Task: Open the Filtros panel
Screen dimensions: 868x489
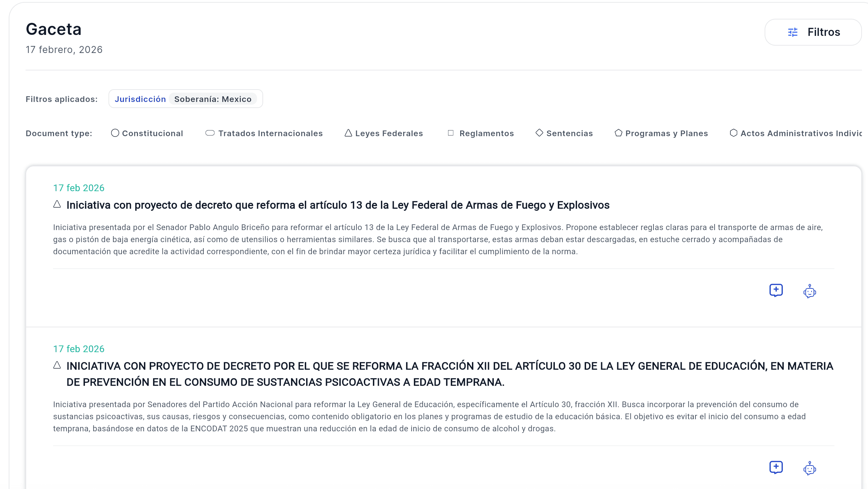Action: point(813,32)
